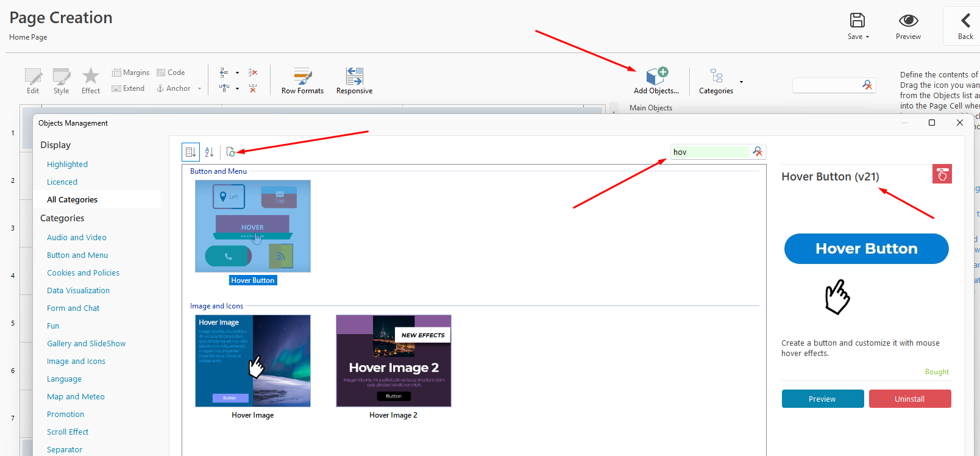980x456 pixels.
Task: Open the Button and Menu category
Action: (x=77, y=255)
